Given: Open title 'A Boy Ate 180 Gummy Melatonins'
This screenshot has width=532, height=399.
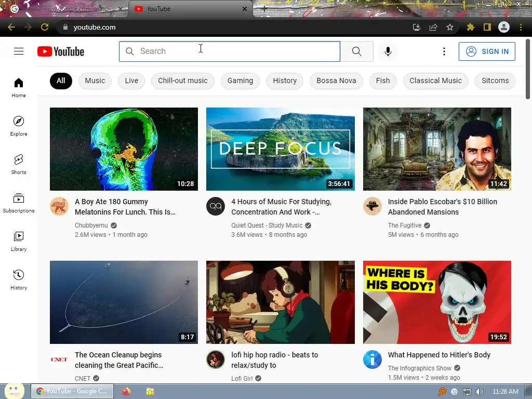Looking at the screenshot, I should point(125,207).
